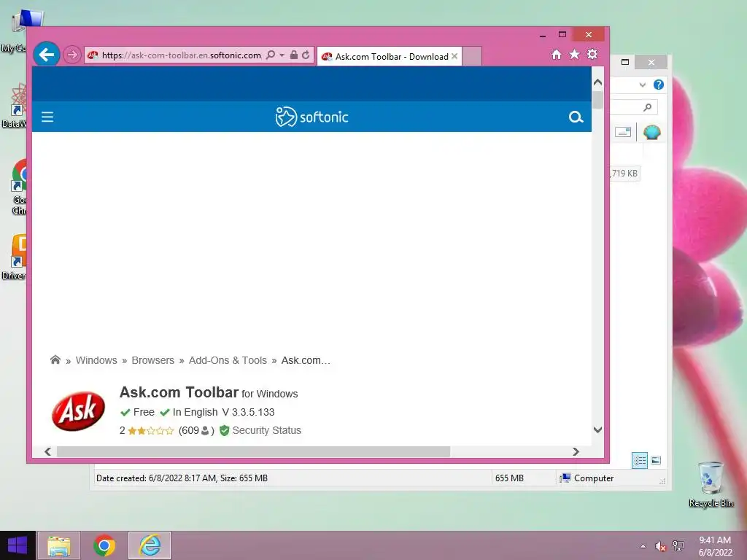
Task: Click the search magnifier in address bar
Action: [x=270, y=55]
